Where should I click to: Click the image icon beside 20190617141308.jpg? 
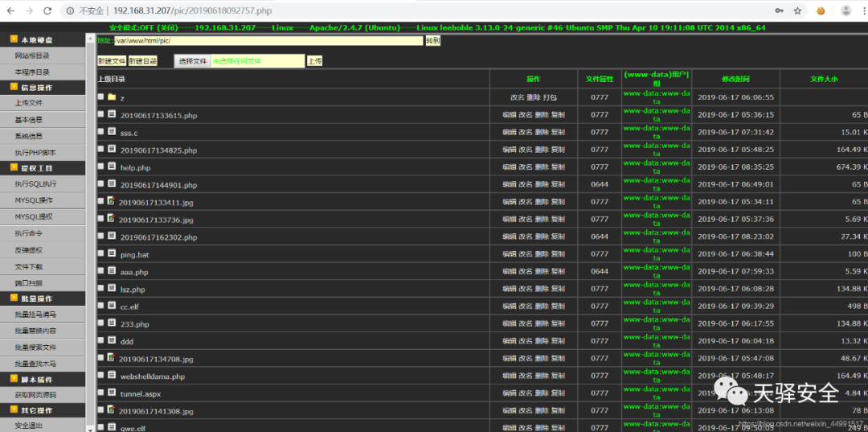pos(112,409)
